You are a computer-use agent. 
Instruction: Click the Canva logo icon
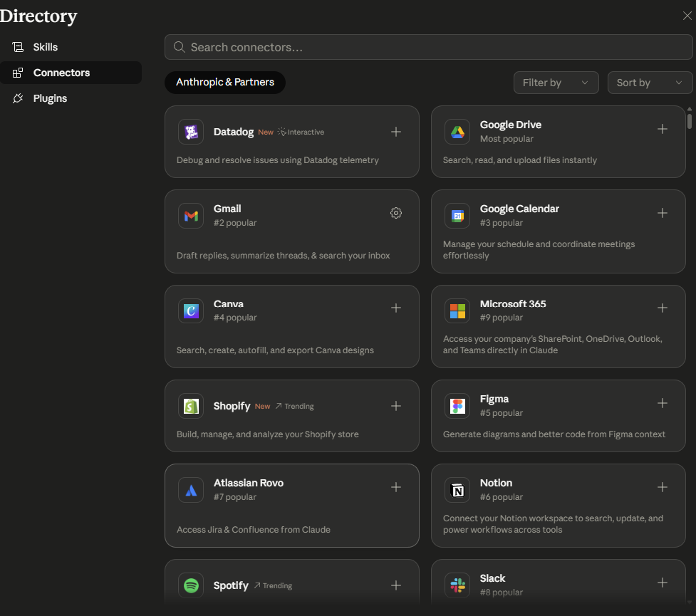click(x=191, y=310)
